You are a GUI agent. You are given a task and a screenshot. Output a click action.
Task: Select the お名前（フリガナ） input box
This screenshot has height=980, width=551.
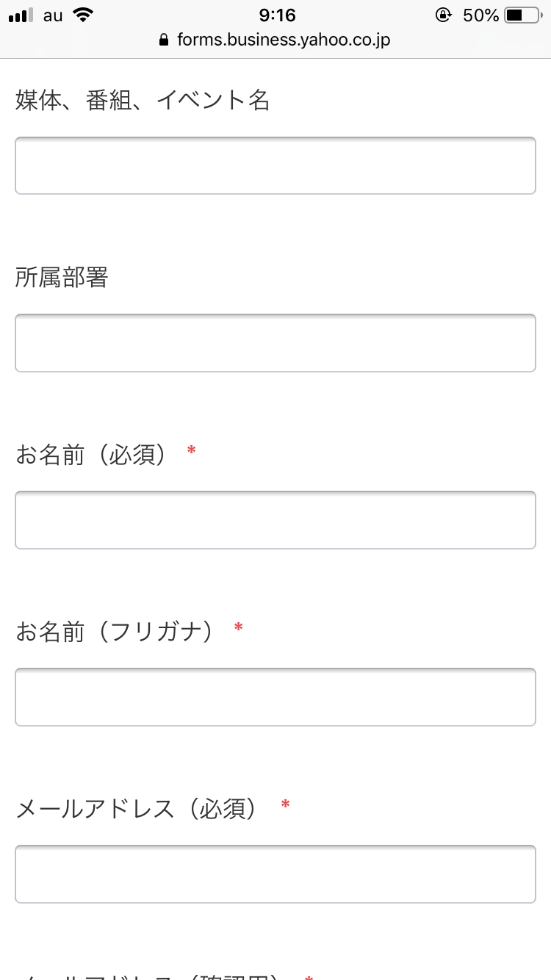[x=275, y=697]
